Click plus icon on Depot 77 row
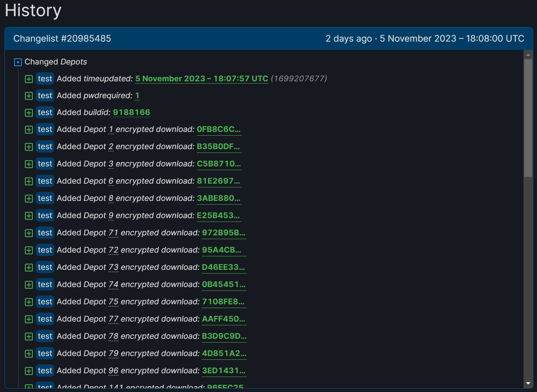537x392 pixels. click(29, 319)
